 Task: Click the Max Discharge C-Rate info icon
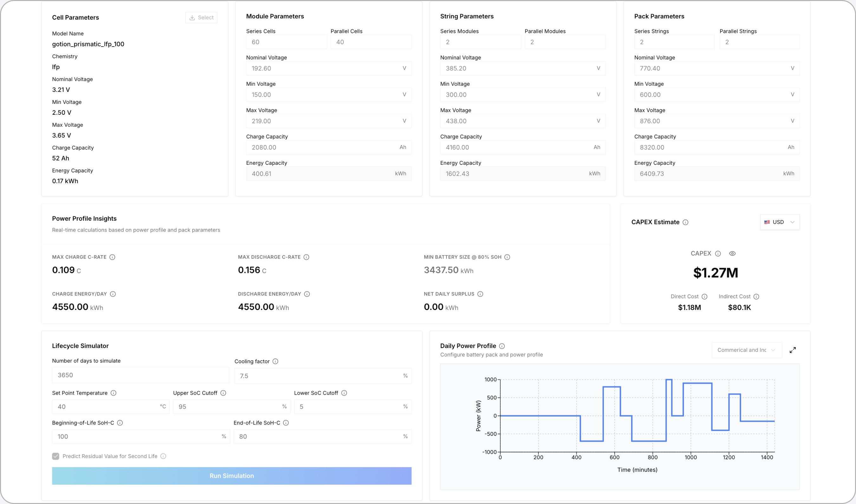[306, 257]
